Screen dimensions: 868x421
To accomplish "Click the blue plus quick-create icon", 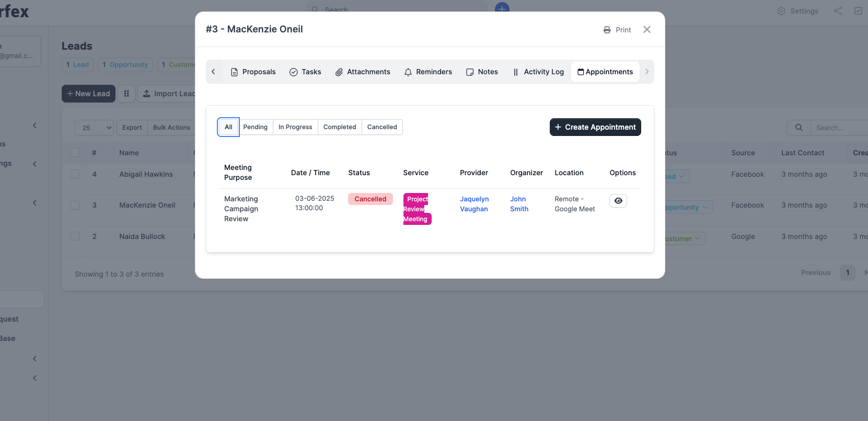I will tap(502, 8).
